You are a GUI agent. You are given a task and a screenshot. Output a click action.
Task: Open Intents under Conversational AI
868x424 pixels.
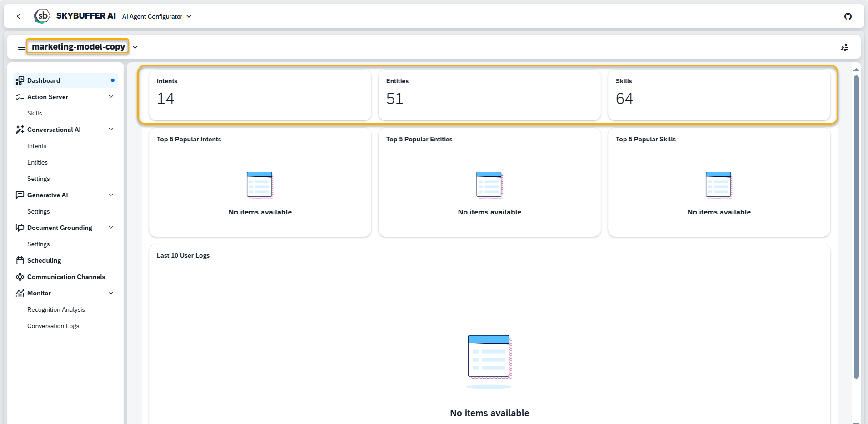click(37, 146)
